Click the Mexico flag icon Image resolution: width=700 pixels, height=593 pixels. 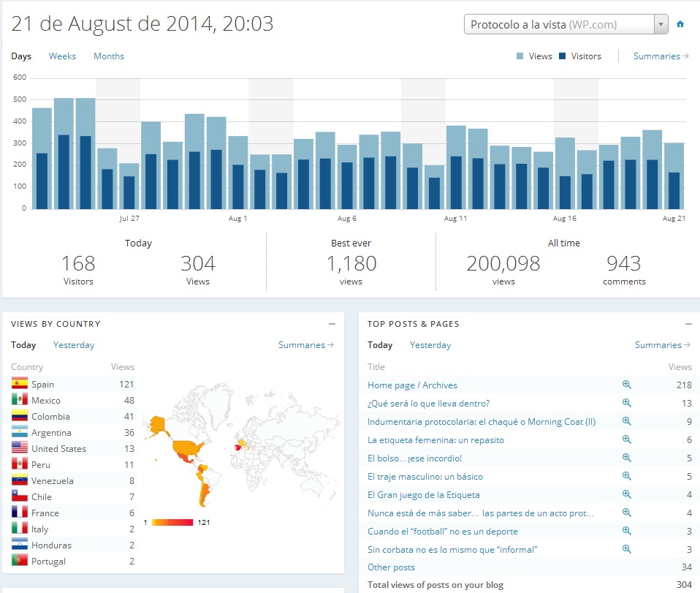pyautogui.click(x=20, y=399)
